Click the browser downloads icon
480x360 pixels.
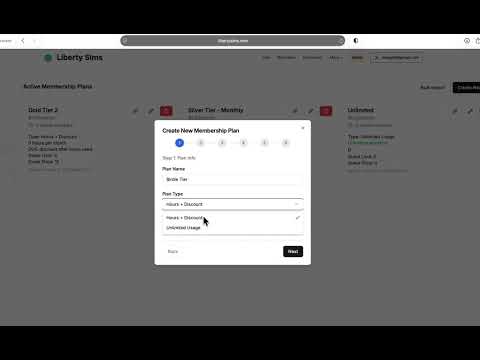pyautogui.click(x=467, y=41)
